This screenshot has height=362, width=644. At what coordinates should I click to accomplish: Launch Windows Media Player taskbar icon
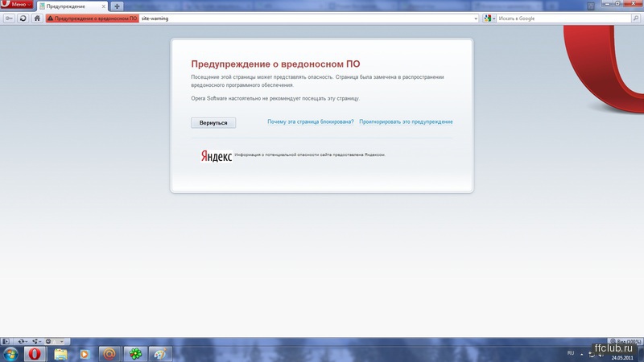(x=85, y=354)
